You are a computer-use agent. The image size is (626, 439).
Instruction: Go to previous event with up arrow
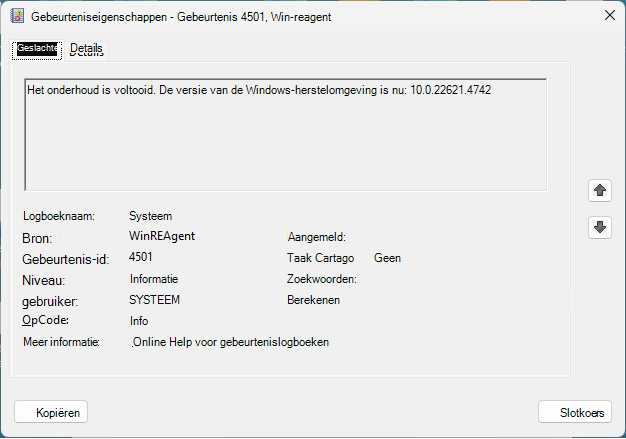(600, 190)
